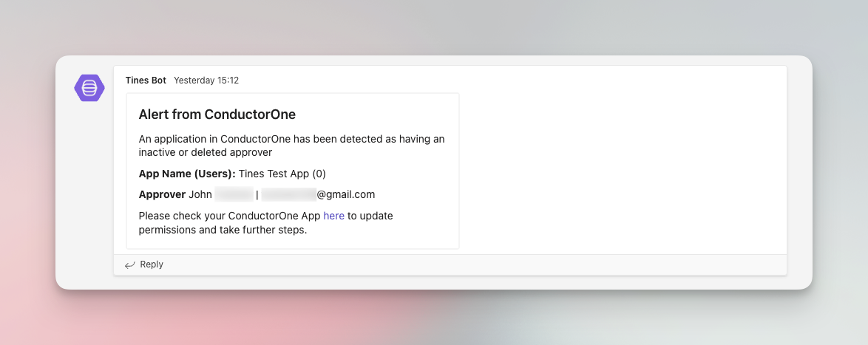
Task: Click the 'Yesterday 15:12' timestamp
Action: [x=206, y=81]
